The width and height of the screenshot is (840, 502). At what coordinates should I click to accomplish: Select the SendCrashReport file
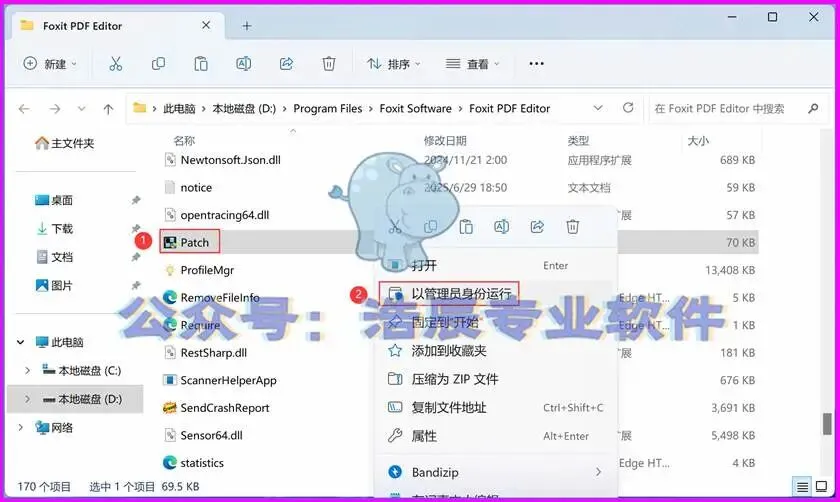tap(225, 408)
